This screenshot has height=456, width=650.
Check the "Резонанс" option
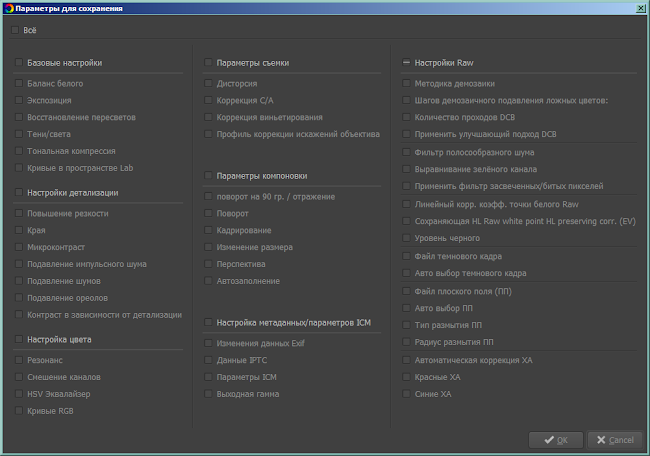click(19, 360)
